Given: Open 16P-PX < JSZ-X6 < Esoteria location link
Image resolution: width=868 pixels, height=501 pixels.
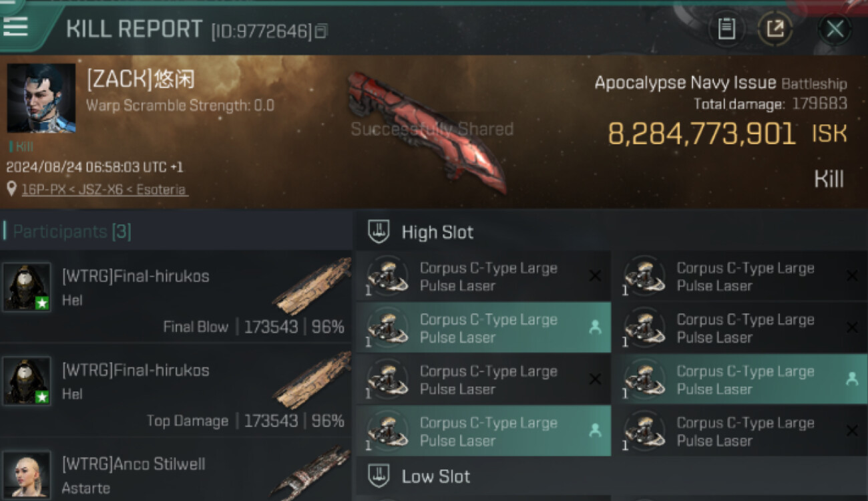Looking at the screenshot, I should tap(104, 189).
